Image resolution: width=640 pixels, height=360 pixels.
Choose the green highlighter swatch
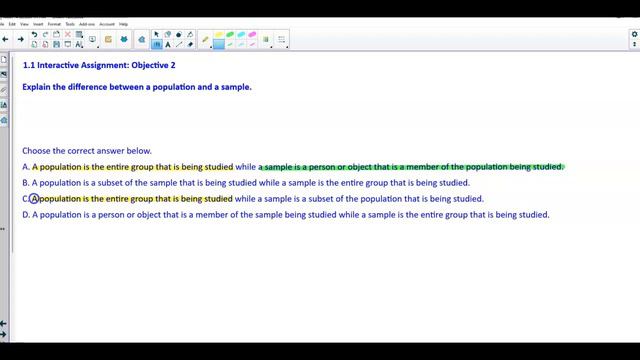[x=230, y=34]
